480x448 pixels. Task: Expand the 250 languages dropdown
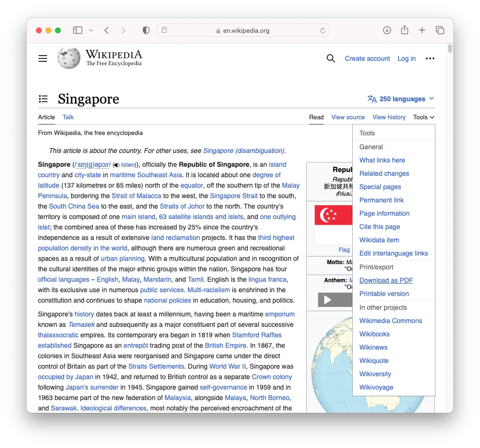[401, 99]
